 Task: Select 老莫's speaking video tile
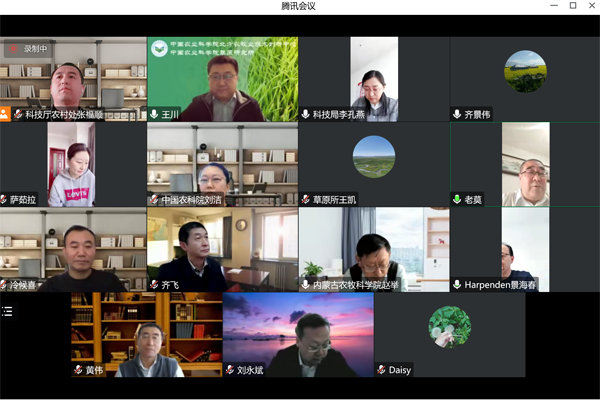coord(525,165)
